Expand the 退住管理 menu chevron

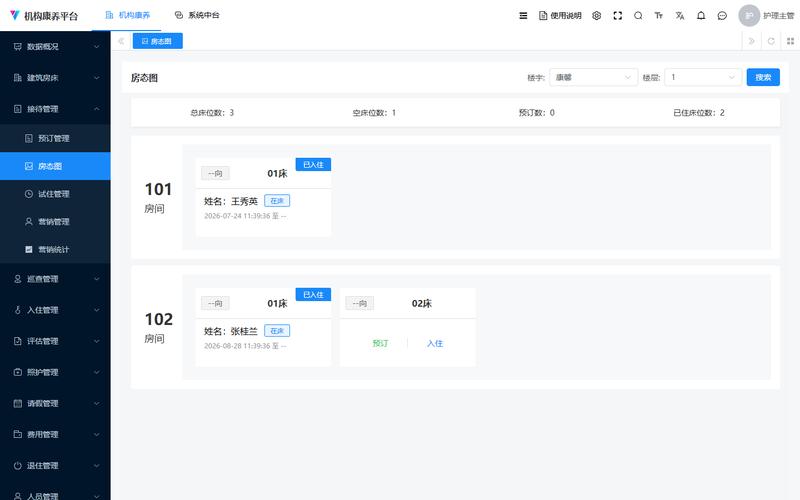tap(96, 466)
